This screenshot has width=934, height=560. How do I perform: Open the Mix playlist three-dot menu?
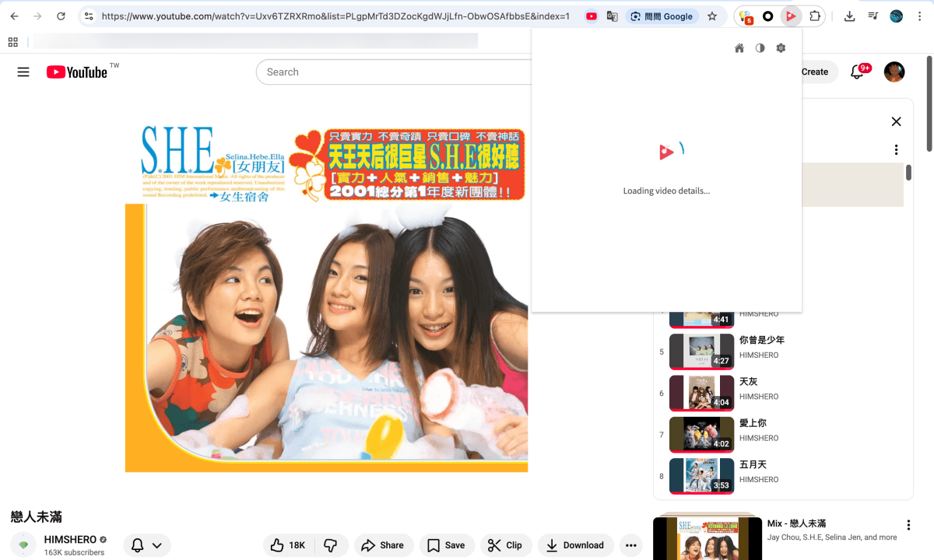[908, 524]
